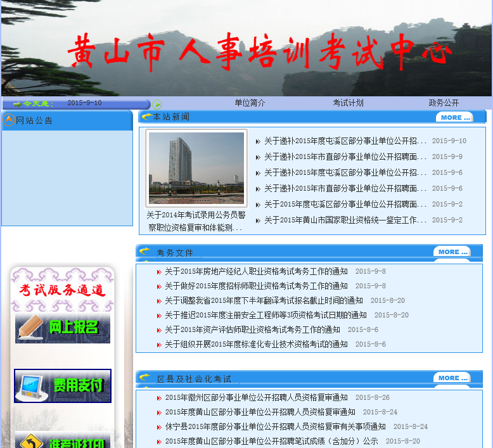This screenshot has width=493, height=448.
Task: Open news dated 2015-9-9 about 市直递补
Action: point(345,157)
